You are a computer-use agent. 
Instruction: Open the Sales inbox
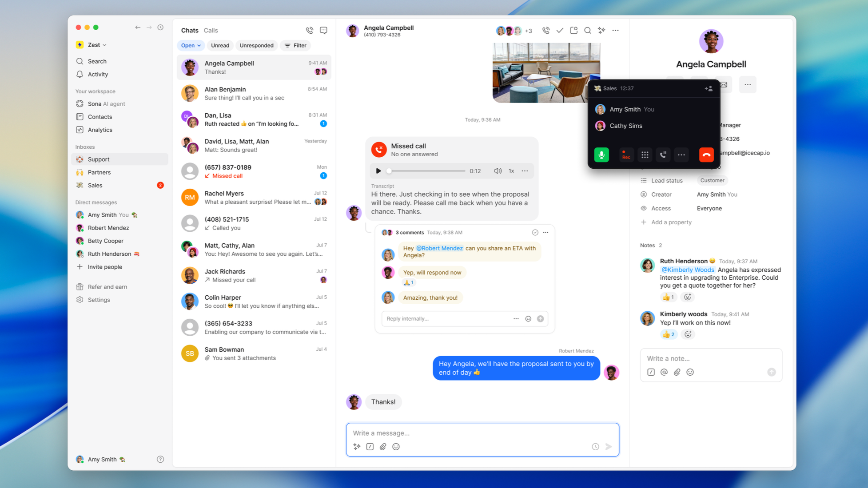[x=95, y=185]
